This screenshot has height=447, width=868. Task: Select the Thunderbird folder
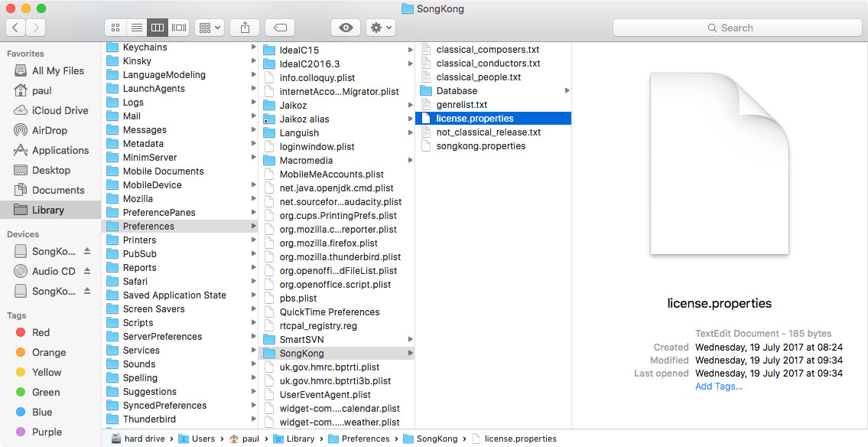coord(180,419)
